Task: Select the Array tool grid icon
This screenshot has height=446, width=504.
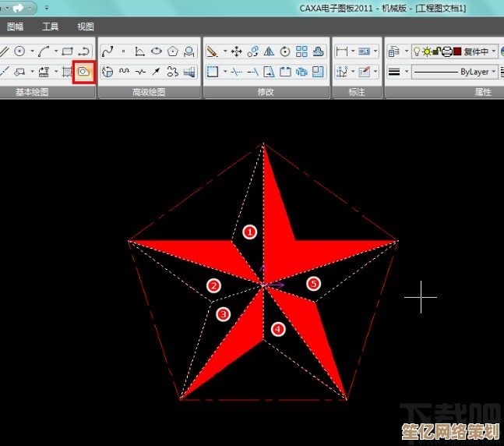Action: coord(301,51)
